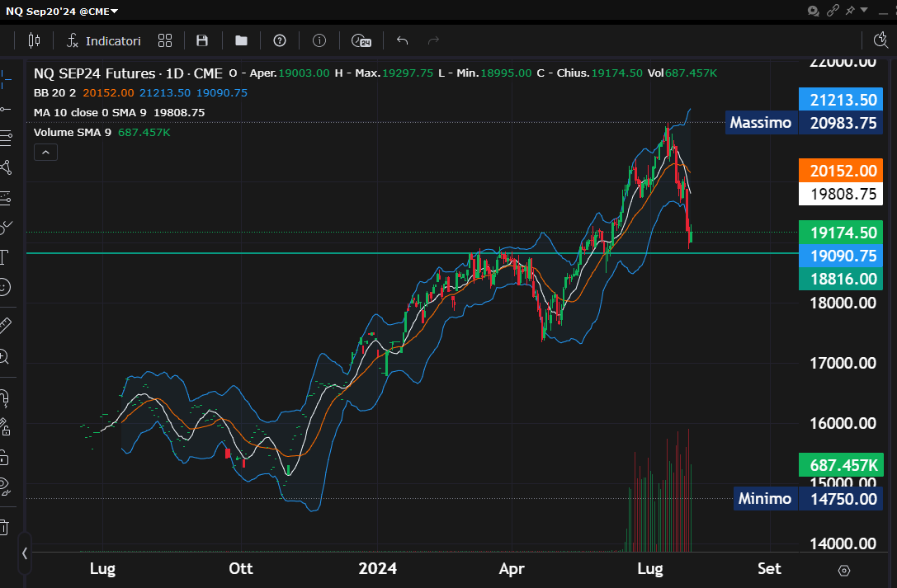This screenshot has width=897, height=588.
Task: Expand the left drawing toolbar collapse arrow
Action: pyautogui.click(x=25, y=553)
